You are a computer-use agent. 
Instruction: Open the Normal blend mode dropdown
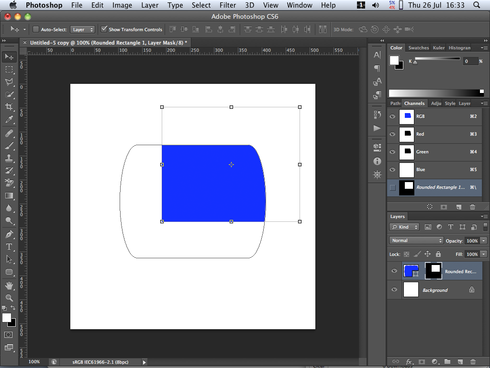tap(416, 240)
